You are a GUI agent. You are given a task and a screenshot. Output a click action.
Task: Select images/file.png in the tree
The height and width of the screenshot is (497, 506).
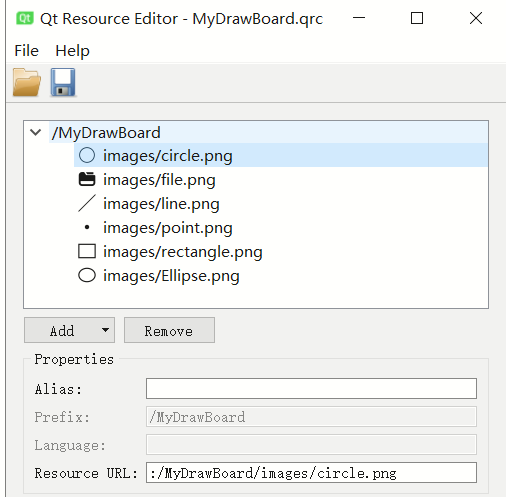pyautogui.click(x=281, y=180)
